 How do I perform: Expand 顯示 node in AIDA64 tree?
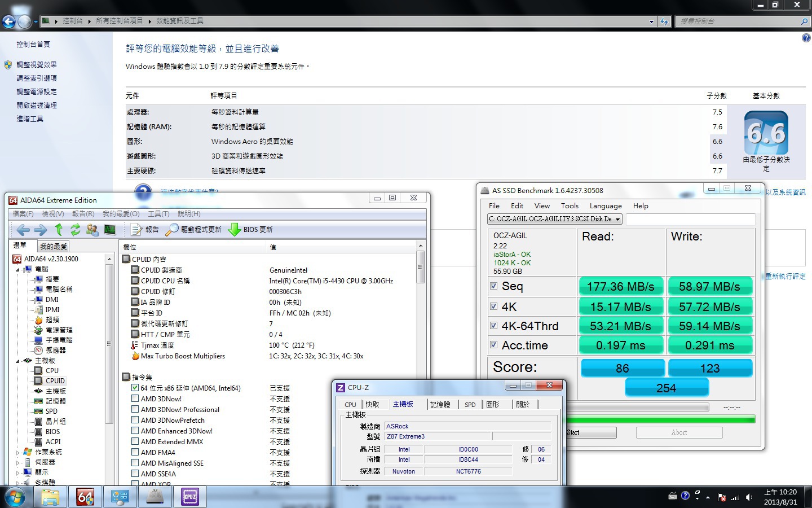(x=17, y=472)
